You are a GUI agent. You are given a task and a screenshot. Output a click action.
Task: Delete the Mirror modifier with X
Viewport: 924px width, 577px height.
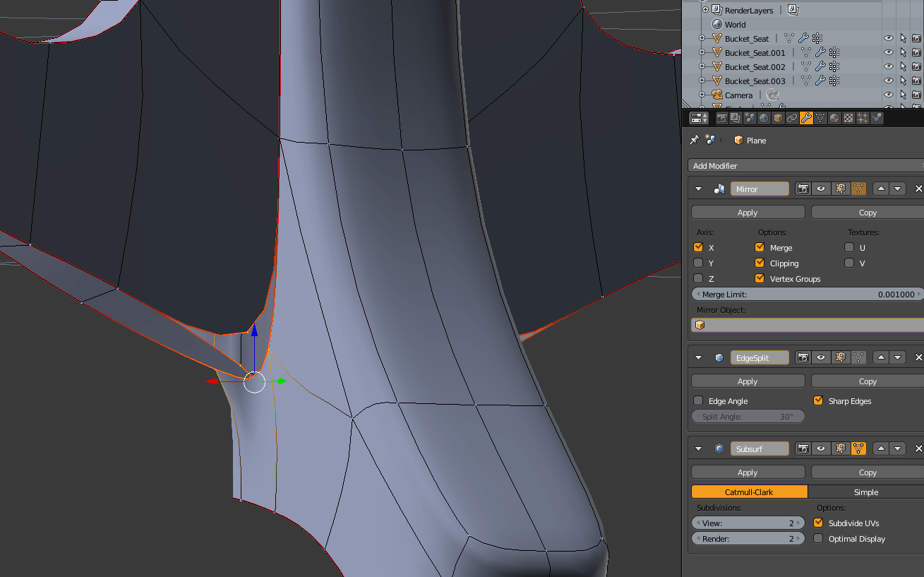(x=918, y=189)
